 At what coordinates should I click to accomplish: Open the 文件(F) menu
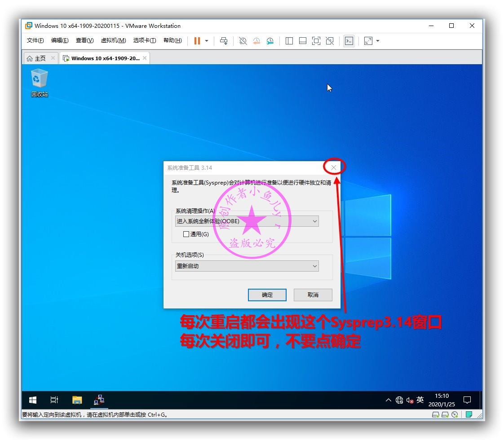35,40
